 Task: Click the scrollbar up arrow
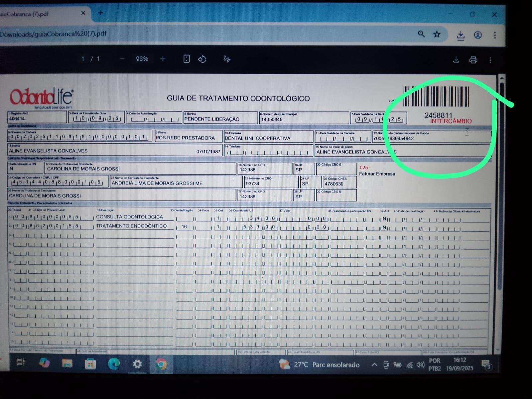tap(502, 78)
